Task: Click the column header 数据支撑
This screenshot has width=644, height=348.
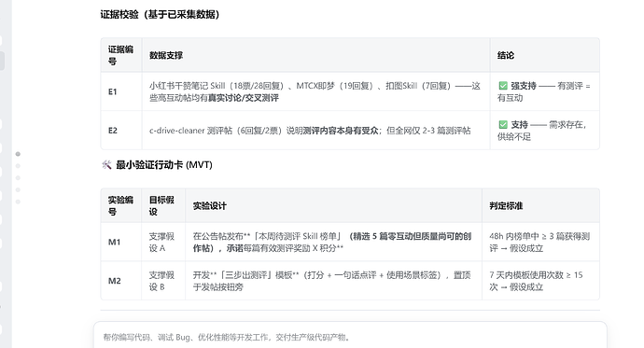Action: (x=166, y=55)
